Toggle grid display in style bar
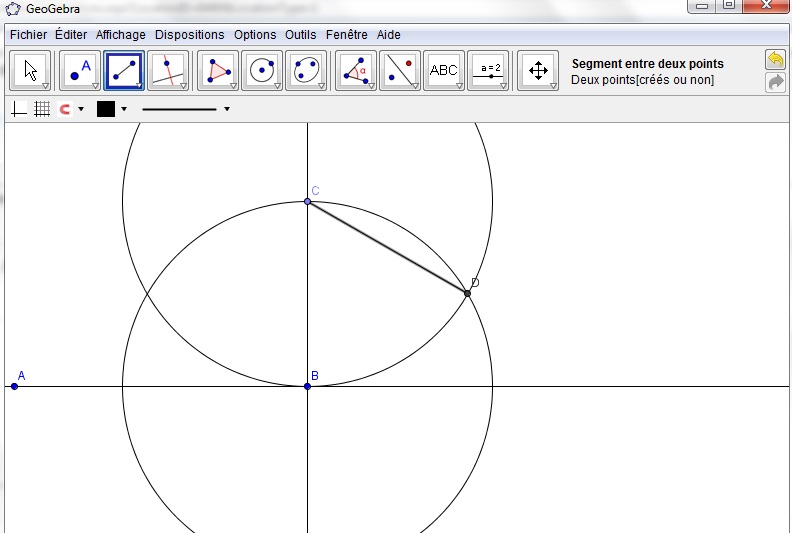 [42, 109]
